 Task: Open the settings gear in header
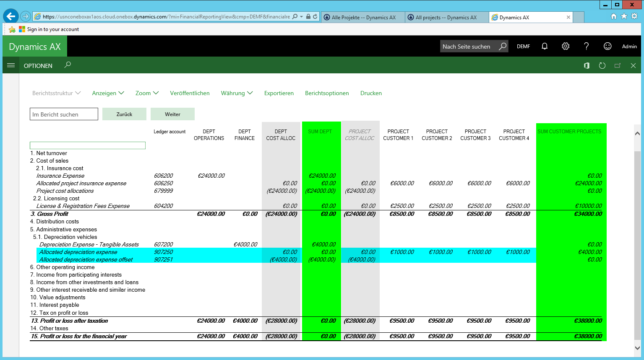point(566,47)
